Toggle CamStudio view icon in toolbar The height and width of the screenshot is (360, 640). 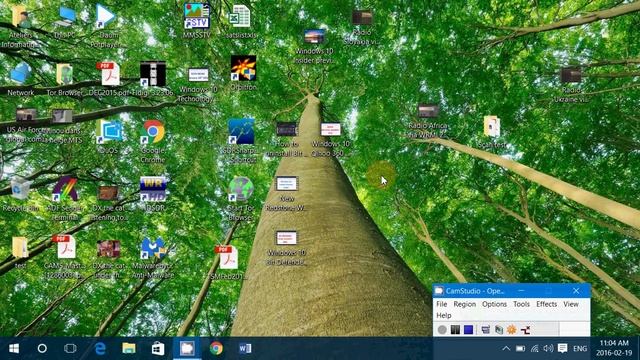[485, 329]
